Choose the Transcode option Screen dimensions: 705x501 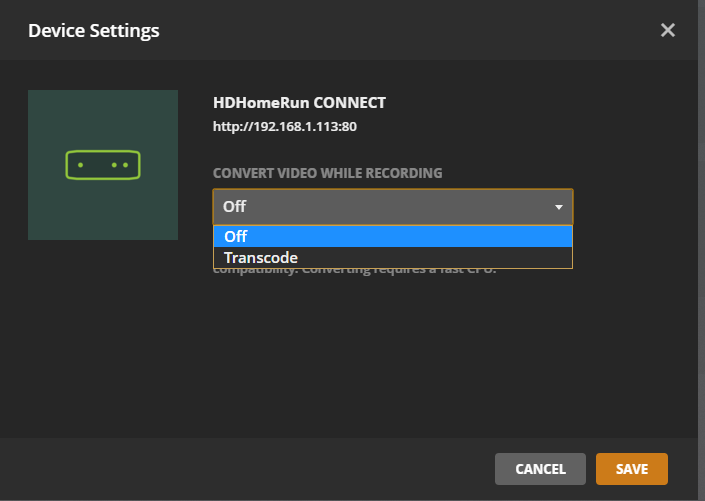coord(393,258)
